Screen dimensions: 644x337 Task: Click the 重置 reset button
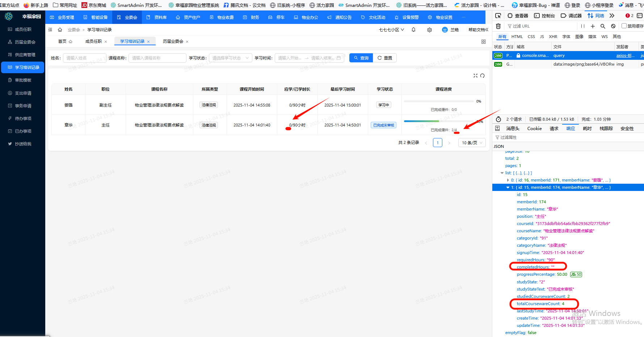385,58
